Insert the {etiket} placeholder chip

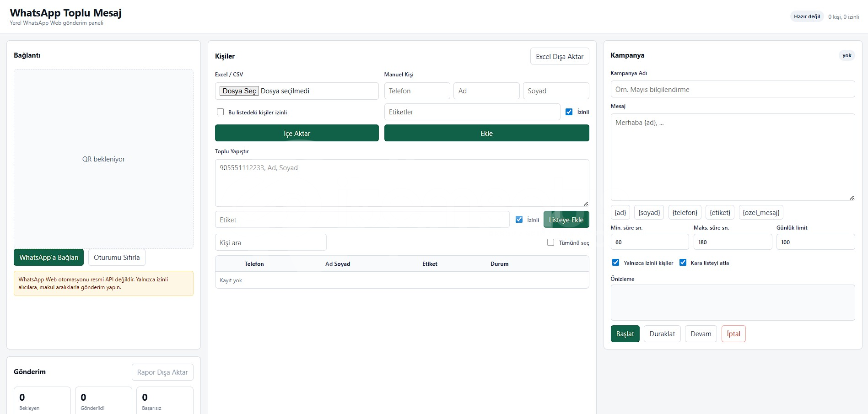click(x=720, y=212)
